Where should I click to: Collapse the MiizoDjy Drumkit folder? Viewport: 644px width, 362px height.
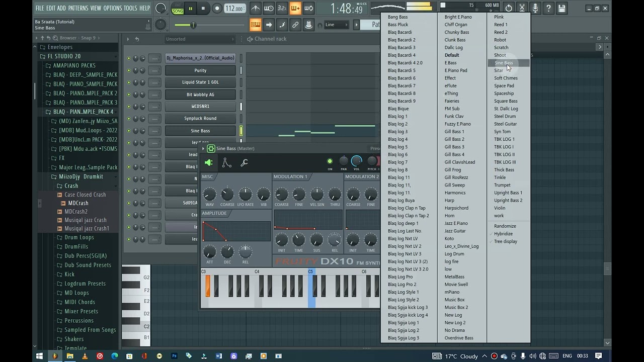[x=80, y=176]
